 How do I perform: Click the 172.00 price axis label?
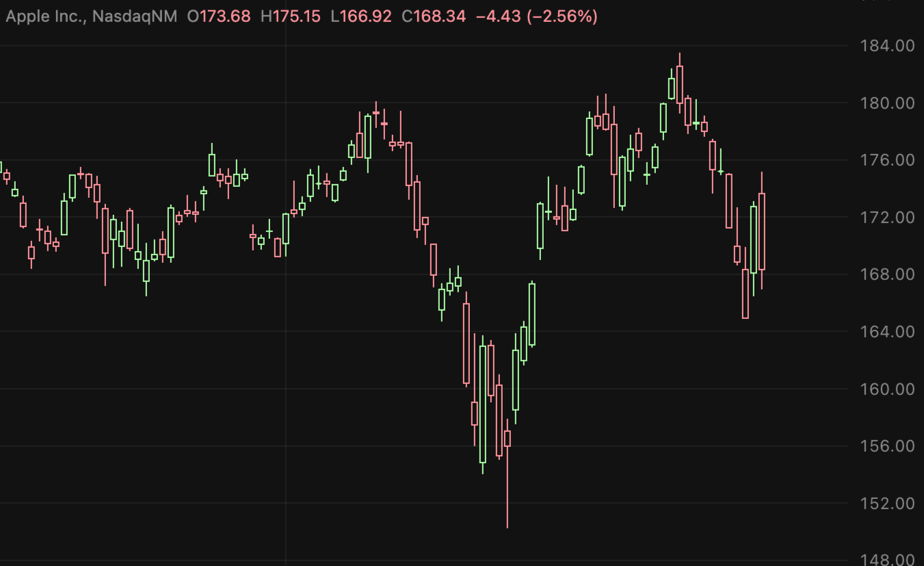click(887, 217)
